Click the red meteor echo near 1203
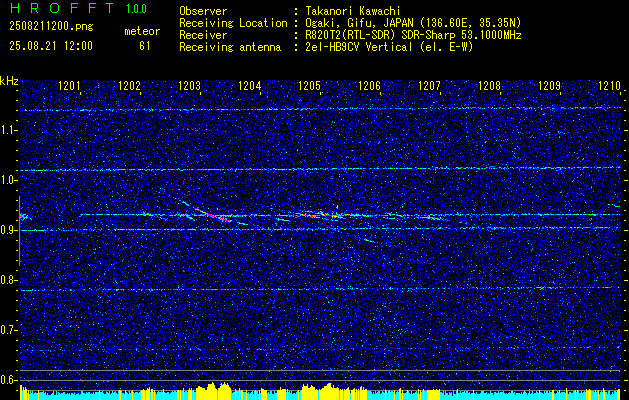Viewport: 629px width, 400px height. (213, 215)
